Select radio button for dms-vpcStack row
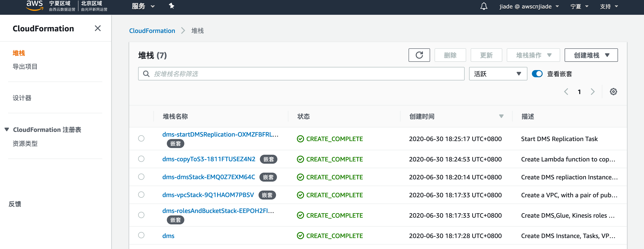644x249 pixels. 141,195
